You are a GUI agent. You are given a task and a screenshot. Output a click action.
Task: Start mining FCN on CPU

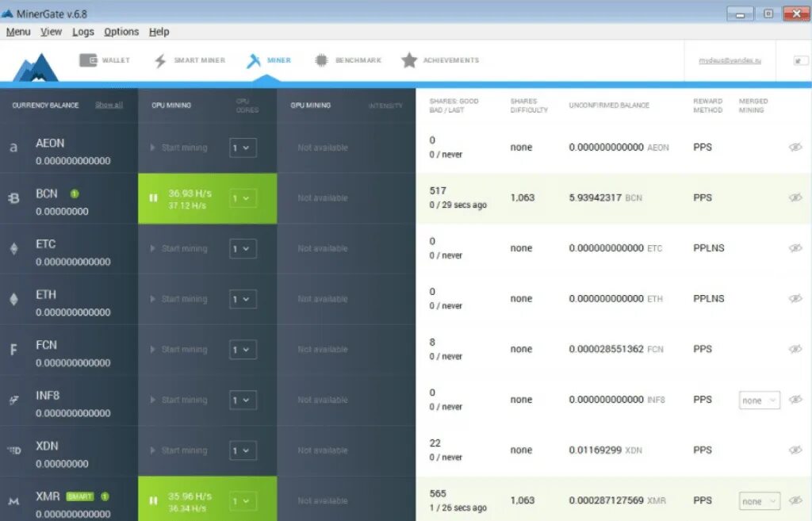point(179,350)
